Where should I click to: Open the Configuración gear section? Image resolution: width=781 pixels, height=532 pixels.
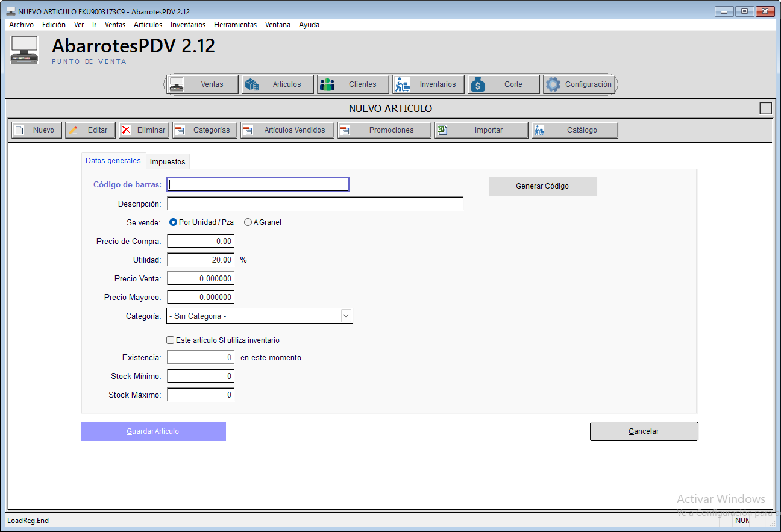pyautogui.click(x=579, y=84)
